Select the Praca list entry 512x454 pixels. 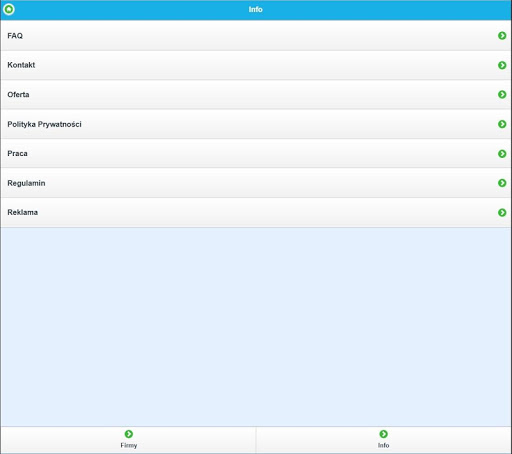coord(256,153)
